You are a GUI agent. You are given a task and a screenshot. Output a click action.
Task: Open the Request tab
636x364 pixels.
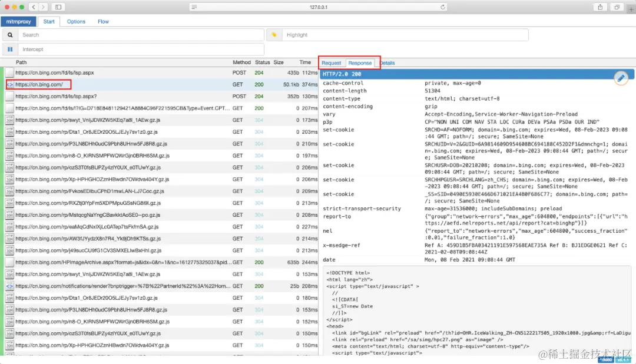(x=332, y=63)
